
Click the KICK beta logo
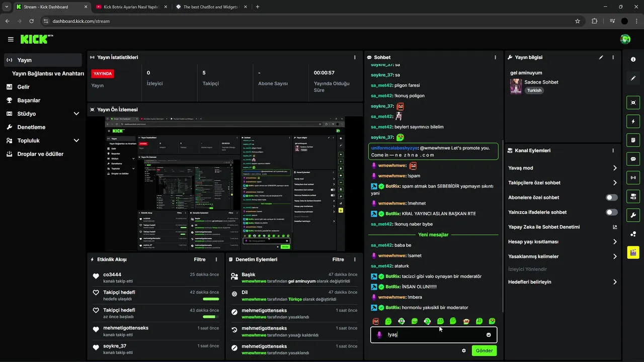pos(37,39)
